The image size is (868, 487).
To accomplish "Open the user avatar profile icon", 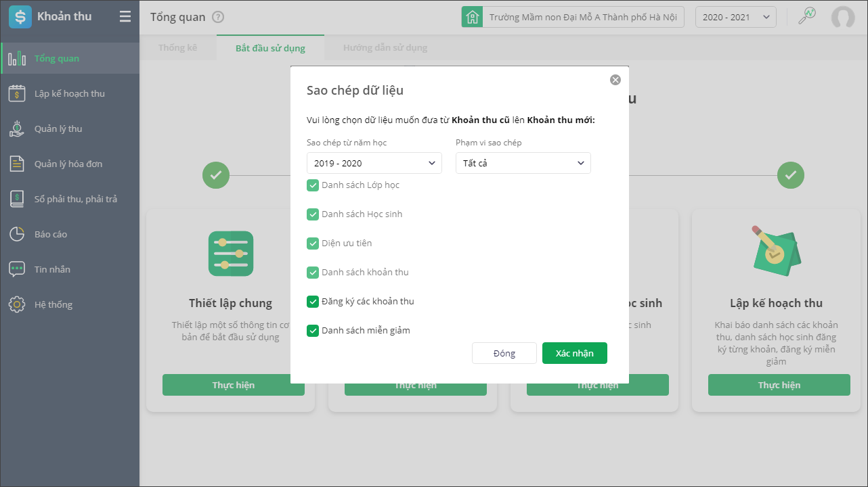I will click(843, 17).
